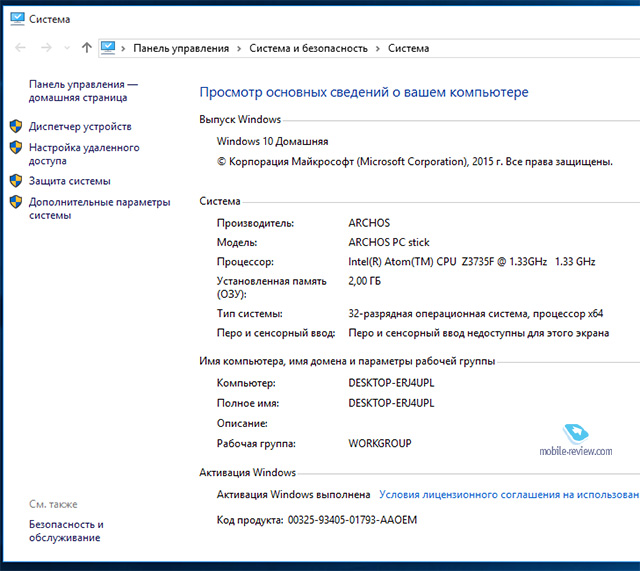
Task: Expand chevron before Панель управления breadcrumb
Action: tap(123, 49)
